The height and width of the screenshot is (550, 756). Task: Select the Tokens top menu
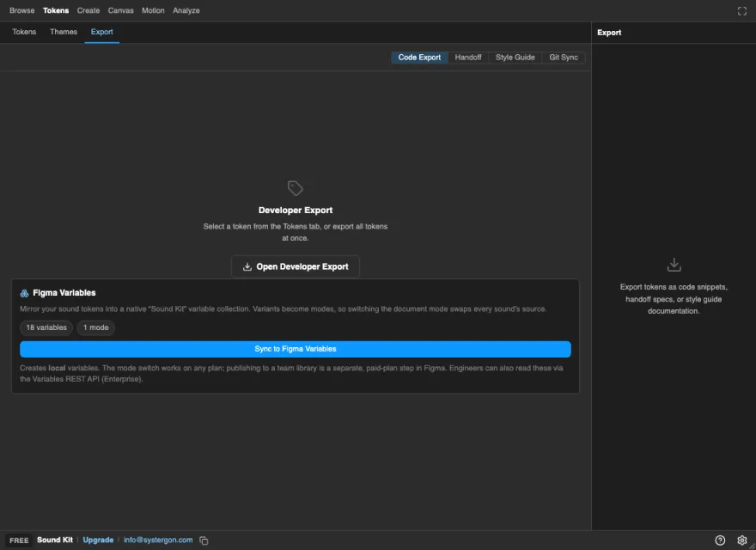[56, 10]
